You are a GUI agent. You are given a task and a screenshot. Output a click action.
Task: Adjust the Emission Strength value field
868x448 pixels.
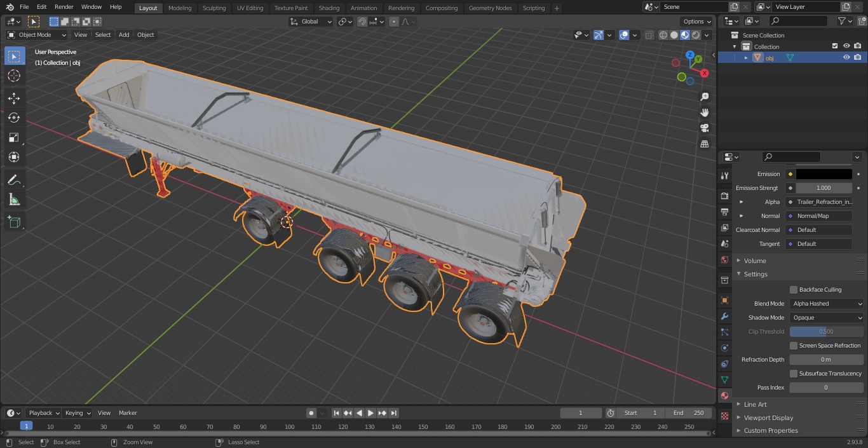(824, 188)
